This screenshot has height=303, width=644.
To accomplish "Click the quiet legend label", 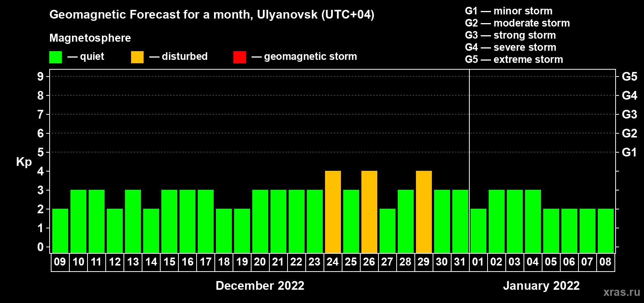I will click(92, 57).
